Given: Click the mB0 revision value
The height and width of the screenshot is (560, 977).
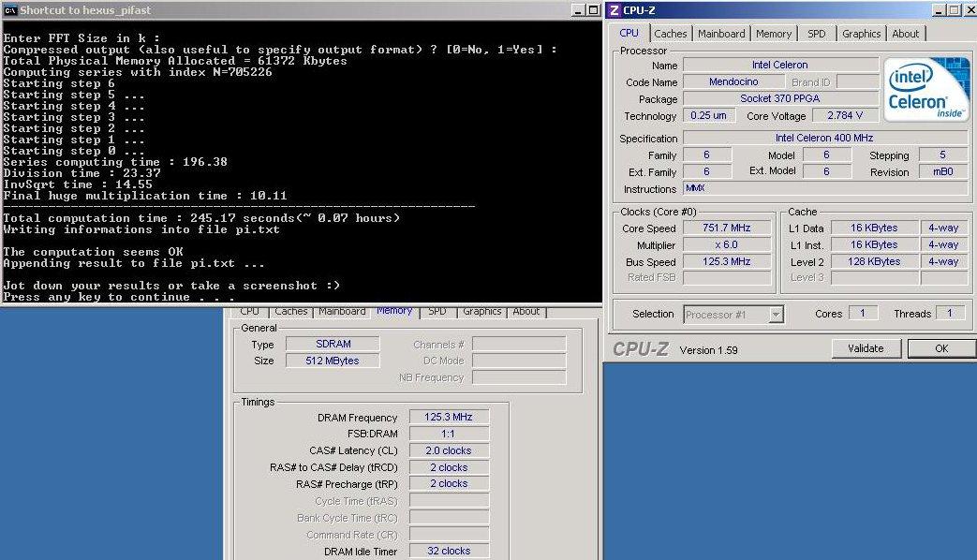Looking at the screenshot, I should click(942, 172).
